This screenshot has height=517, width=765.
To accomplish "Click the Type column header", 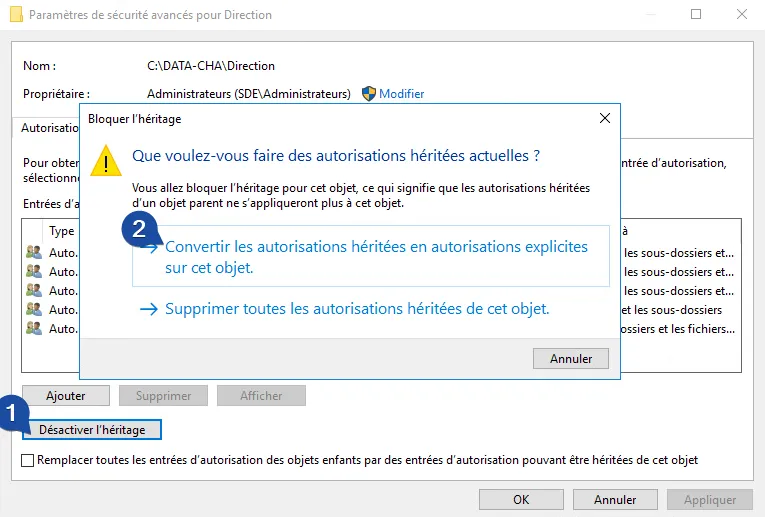I will [62, 231].
